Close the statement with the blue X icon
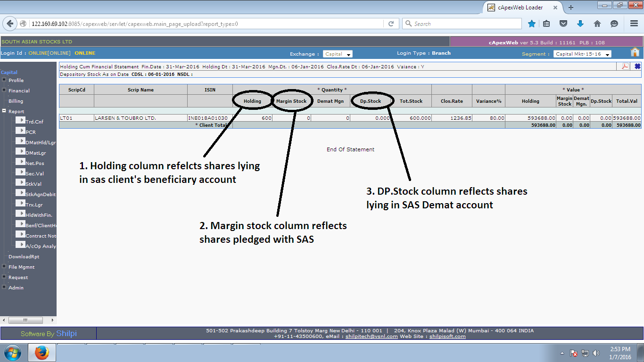This screenshot has width=644, height=362. 637,66
